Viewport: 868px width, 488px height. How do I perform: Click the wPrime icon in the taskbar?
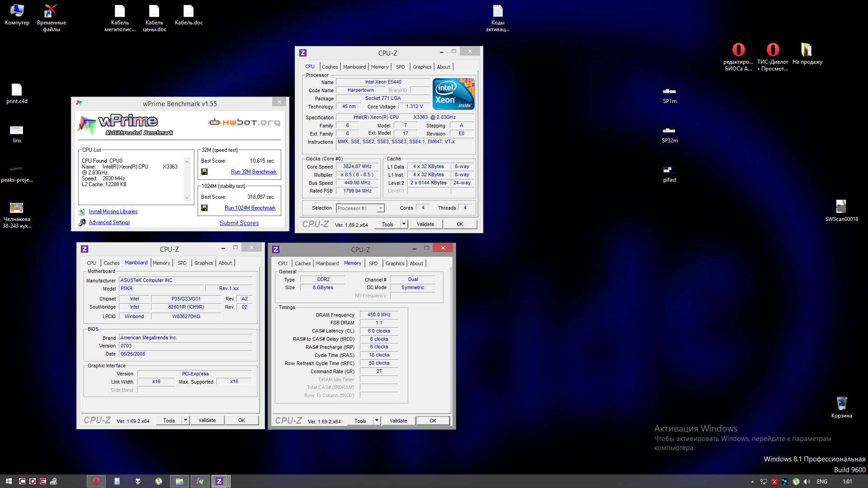coord(200,481)
